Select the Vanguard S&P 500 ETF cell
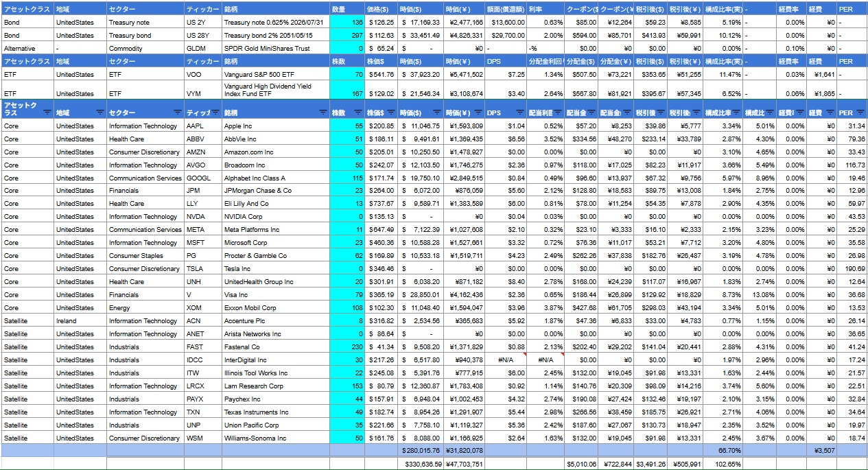This screenshot has width=868, height=470. point(276,74)
